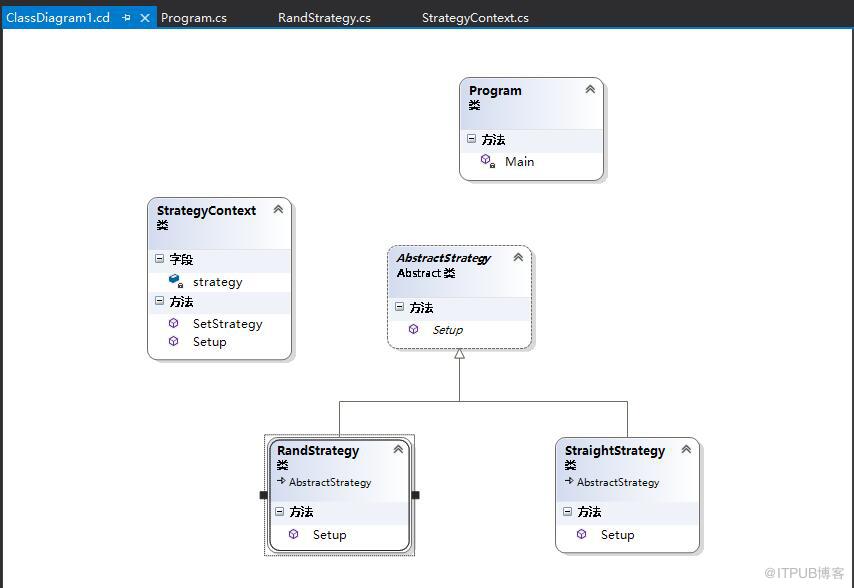Screen dimensions: 854x588
Task: Open the RandStrategy.cs tab
Action: (324, 18)
